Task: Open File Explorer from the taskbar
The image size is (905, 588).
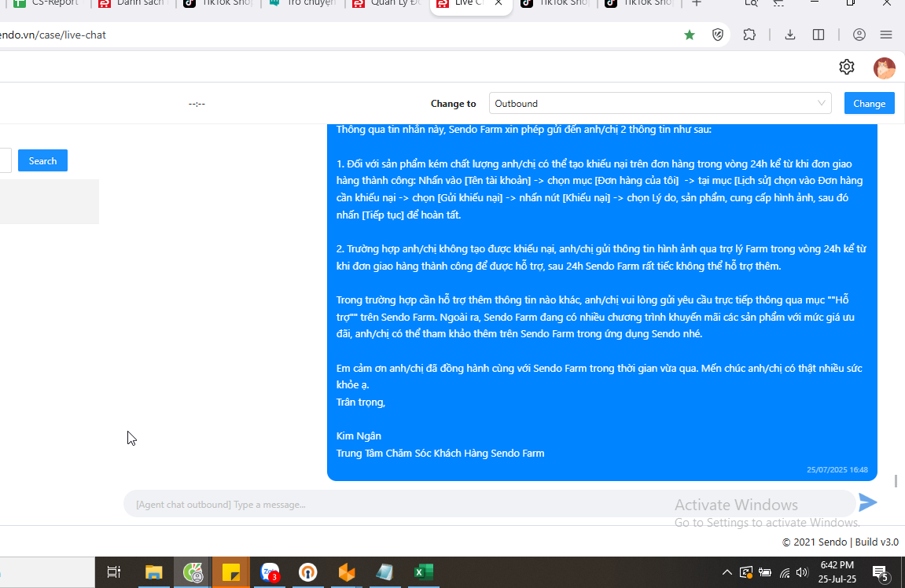Action: [153, 571]
